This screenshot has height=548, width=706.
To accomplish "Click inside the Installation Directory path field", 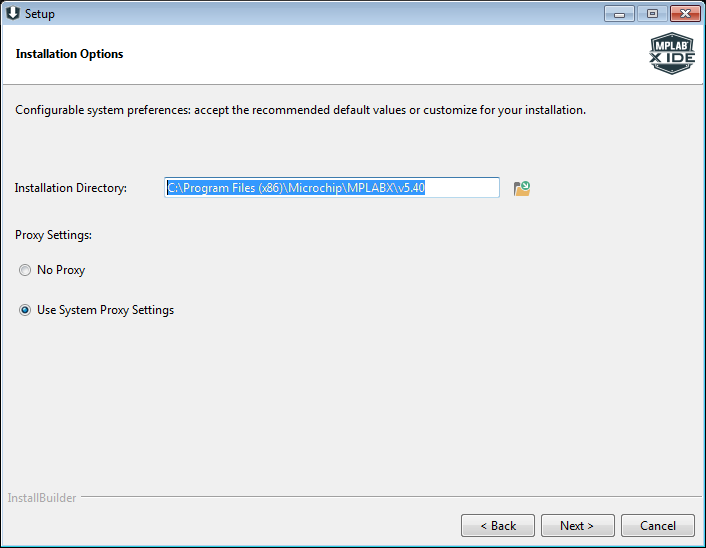I will point(331,188).
